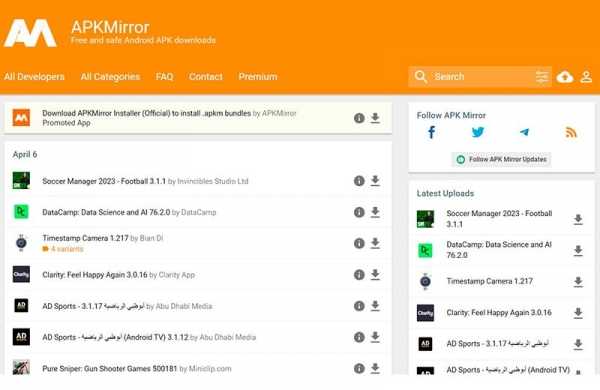Screen dimensions: 600x390
Task: Click the search magnifier icon
Action: coord(421,77)
